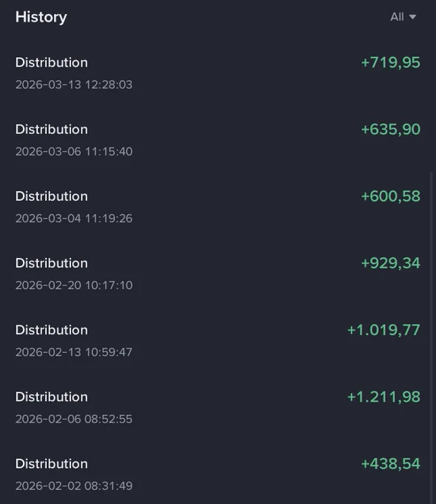Open the Distribution entry dated 2026-02-13

(x=218, y=341)
